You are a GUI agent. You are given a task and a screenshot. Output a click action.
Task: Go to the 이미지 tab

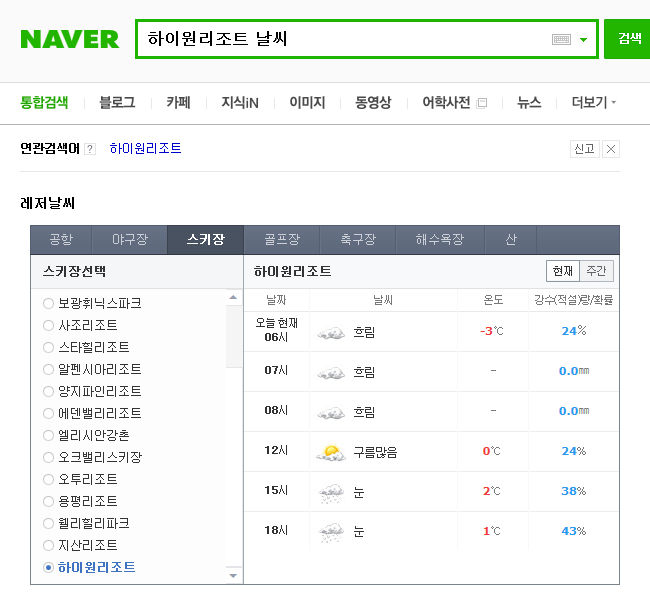(307, 102)
